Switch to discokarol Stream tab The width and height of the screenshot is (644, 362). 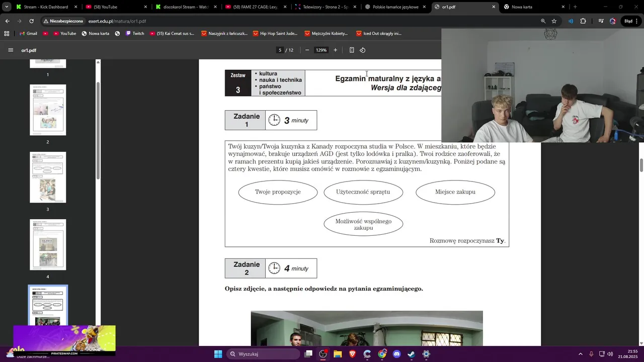pyautogui.click(x=186, y=7)
